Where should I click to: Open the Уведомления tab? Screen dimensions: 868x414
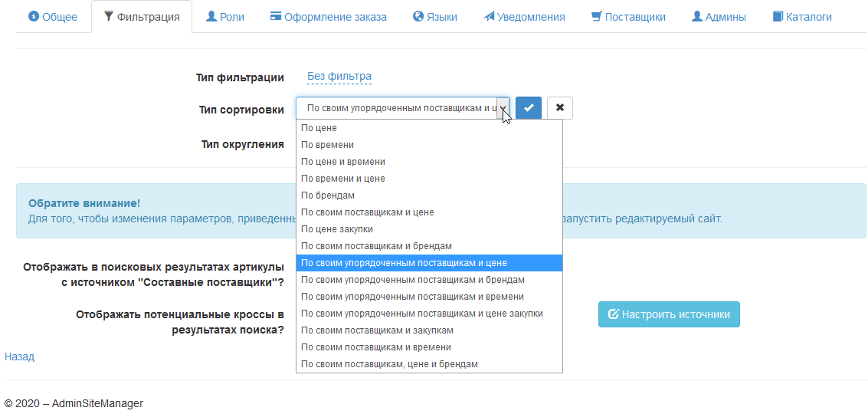[x=524, y=17]
